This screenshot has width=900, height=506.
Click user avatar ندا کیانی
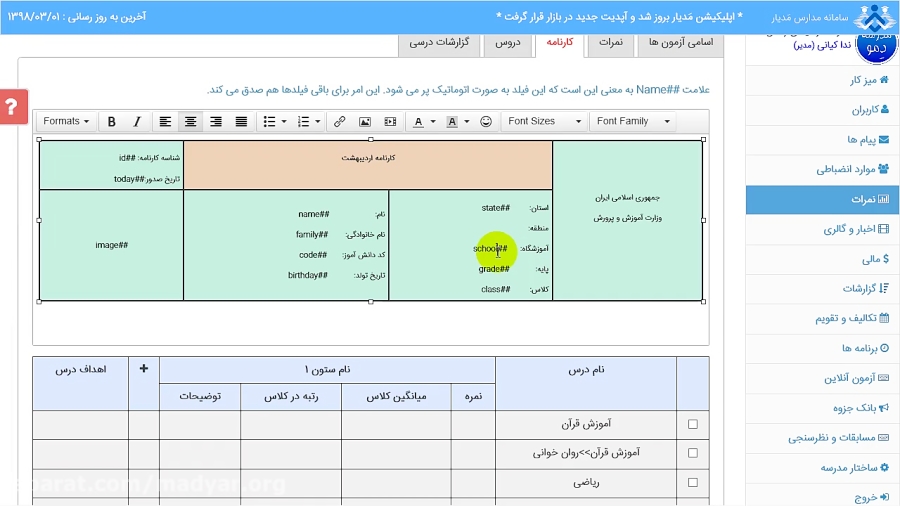pos(876,48)
